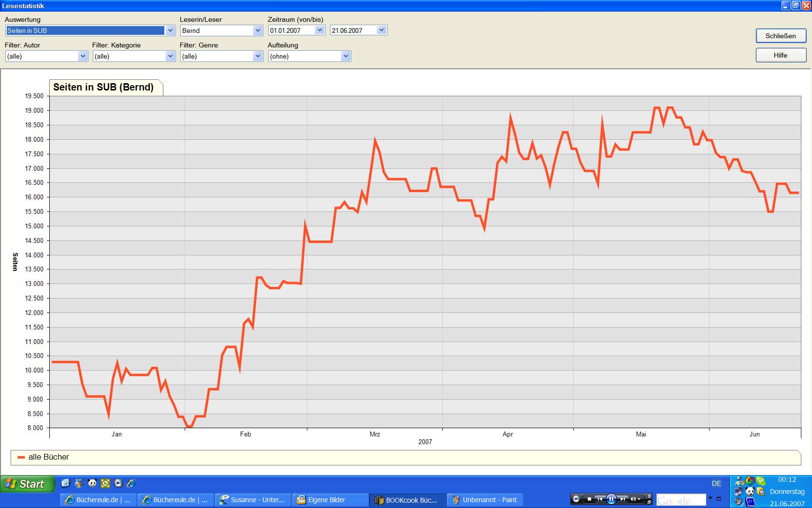Click the Google desktop search field
This screenshot has width=812, height=508.
tap(681, 500)
